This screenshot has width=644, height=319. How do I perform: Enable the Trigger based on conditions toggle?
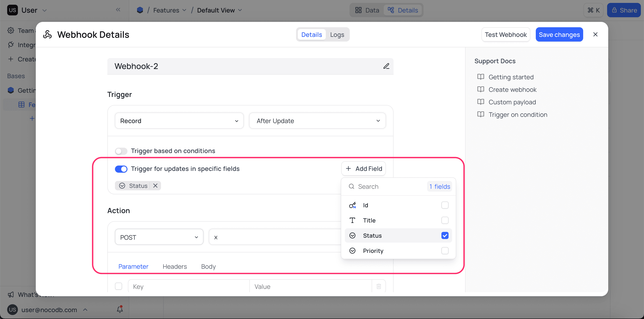121,151
